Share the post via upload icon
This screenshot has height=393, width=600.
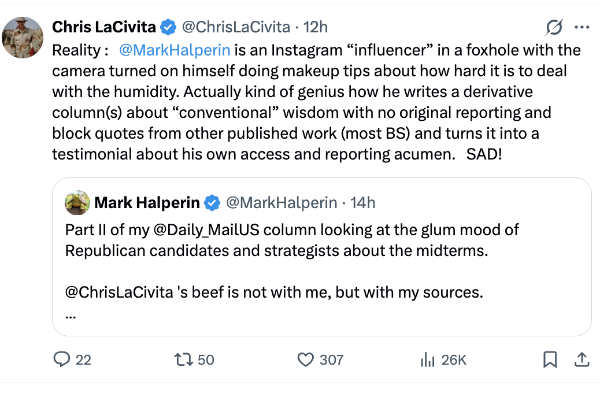[582, 360]
